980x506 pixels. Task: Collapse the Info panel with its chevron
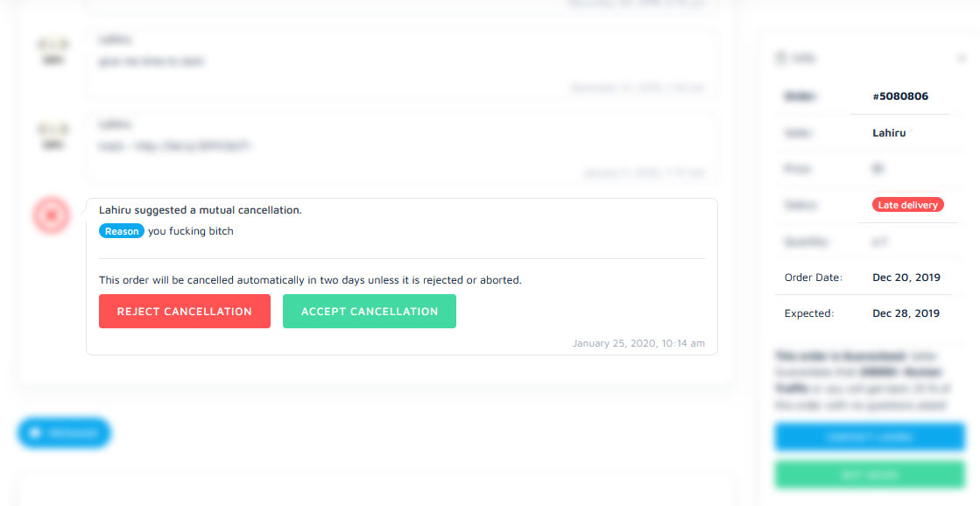(x=961, y=59)
